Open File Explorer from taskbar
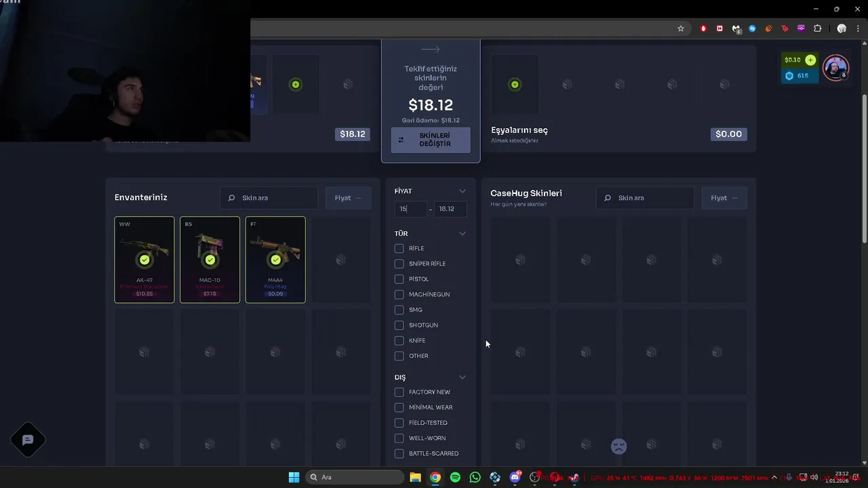The height and width of the screenshot is (488, 868). pyautogui.click(x=415, y=477)
